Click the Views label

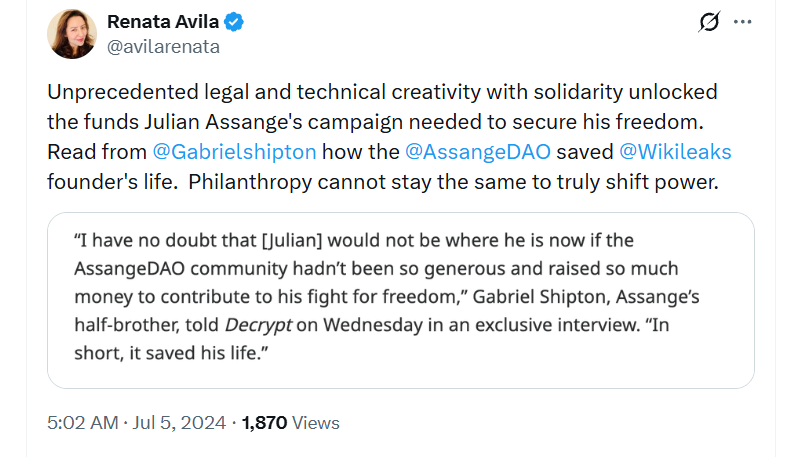pyautogui.click(x=316, y=423)
